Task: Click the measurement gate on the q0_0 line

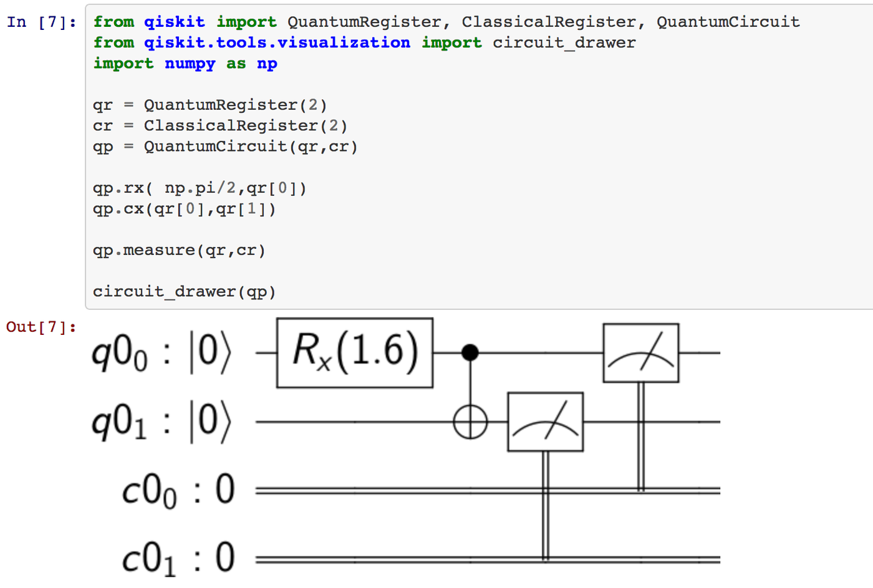Action: [x=641, y=353]
